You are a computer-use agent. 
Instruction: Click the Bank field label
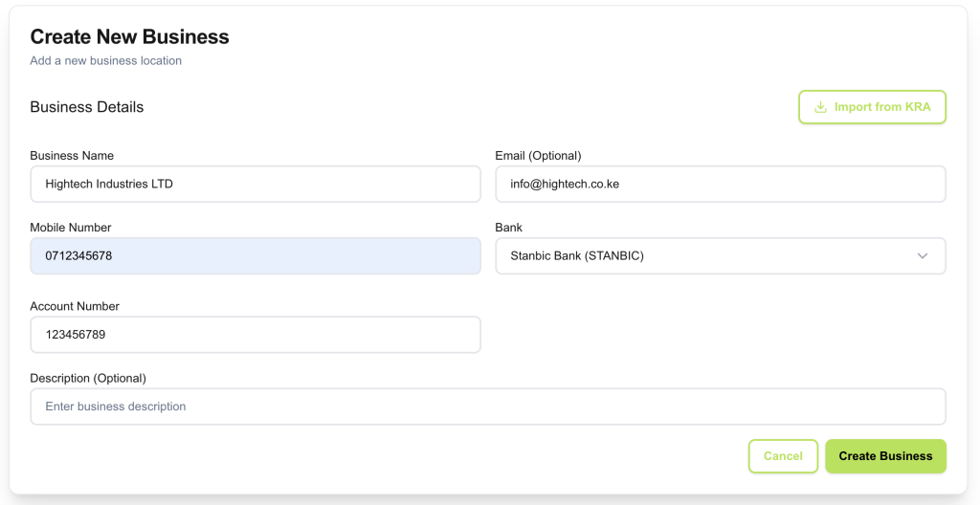(509, 228)
